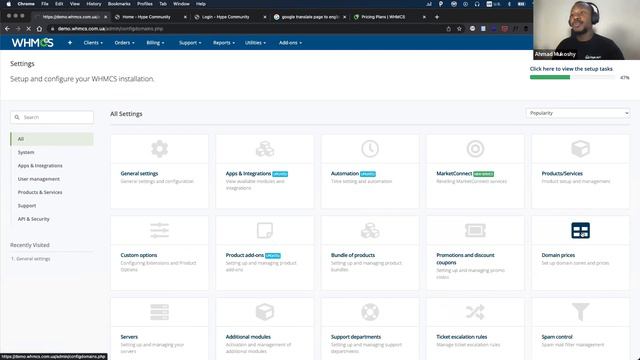
Task: Click the plus quick-add icon in navbar
Action: tap(70, 42)
